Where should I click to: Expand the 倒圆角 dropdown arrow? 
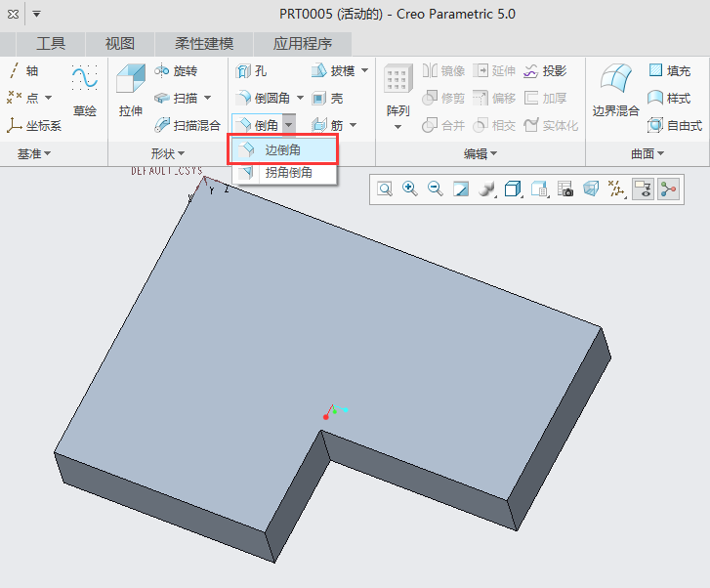300,98
